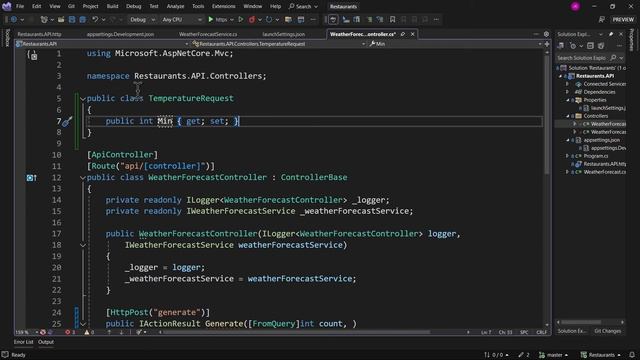Open the Extensions menu

coord(224,6)
